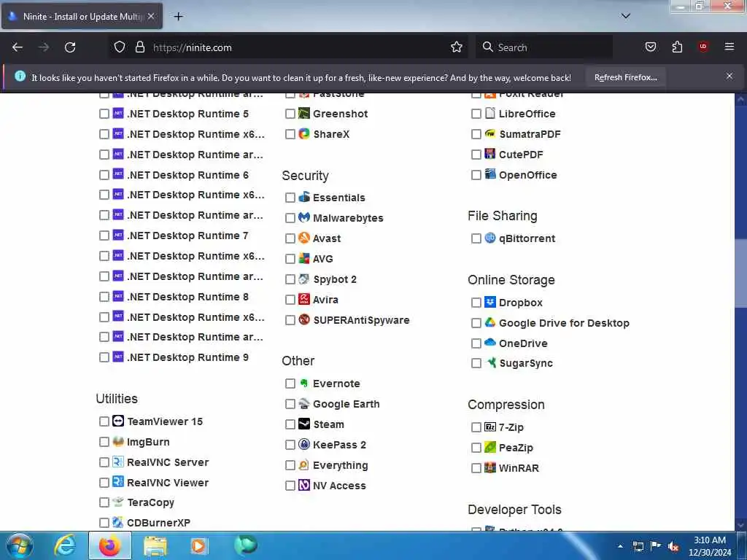The height and width of the screenshot is (560, 747).
Task: Click the Greenshot app icon
Action: [x=304, y=113]
